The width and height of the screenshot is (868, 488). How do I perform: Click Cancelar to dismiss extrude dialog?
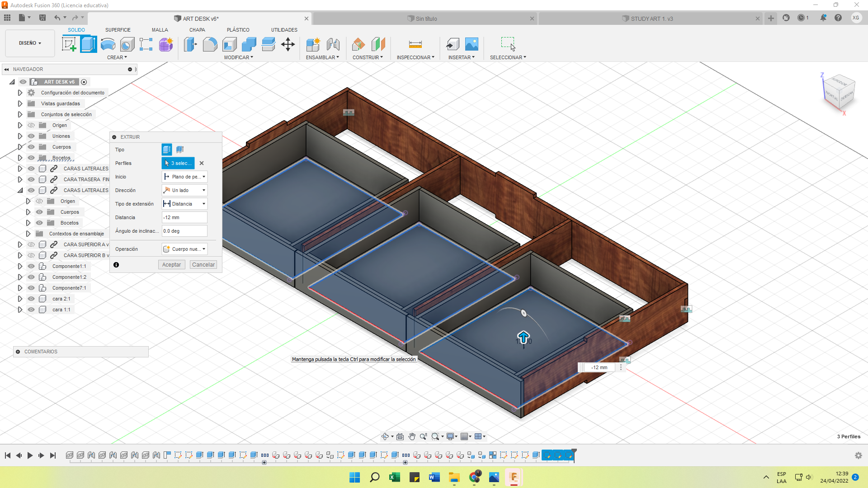tap(203, 264)
